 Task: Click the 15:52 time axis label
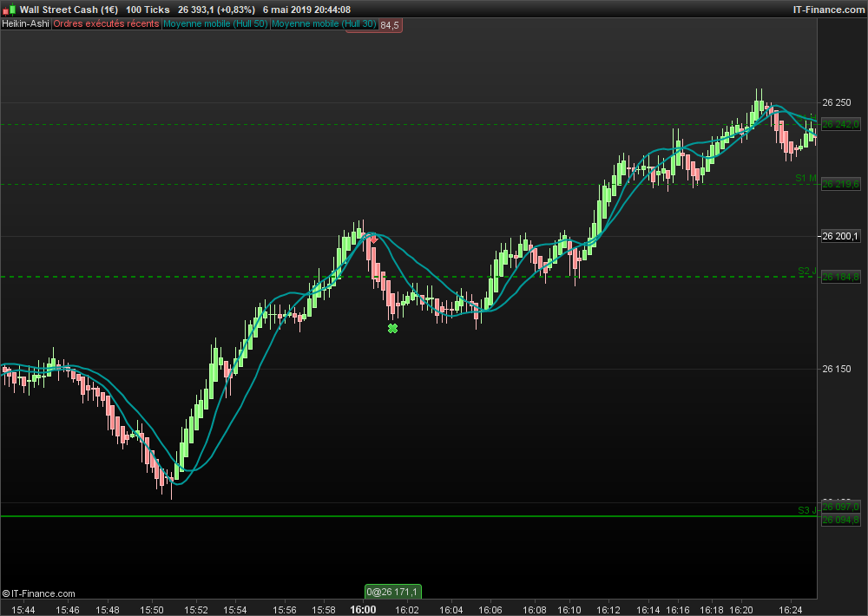coord(196,610)
